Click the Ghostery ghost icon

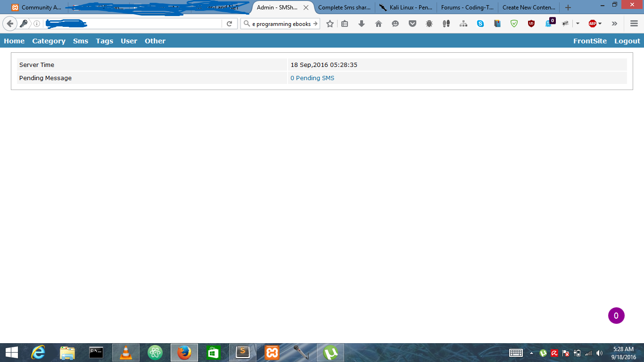click(549, 24)
